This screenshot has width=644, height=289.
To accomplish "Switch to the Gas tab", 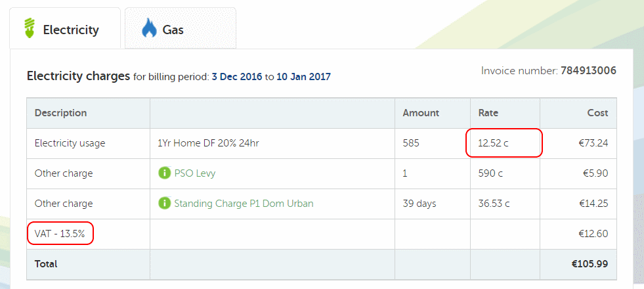I will click(181, 28).
